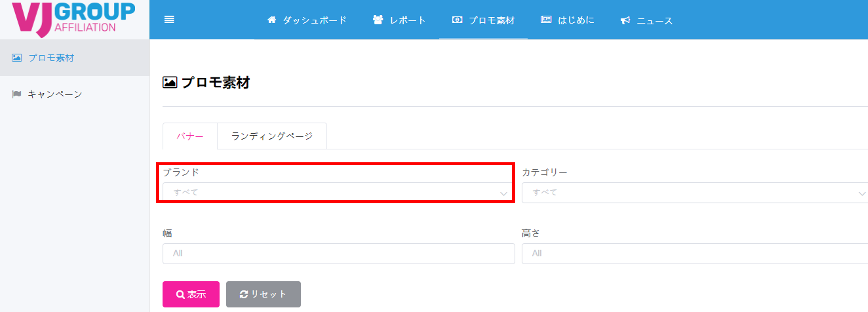Click the 高さ height input field
The image size is (868, 312).
pyautogui.click(x=694, y=253)
